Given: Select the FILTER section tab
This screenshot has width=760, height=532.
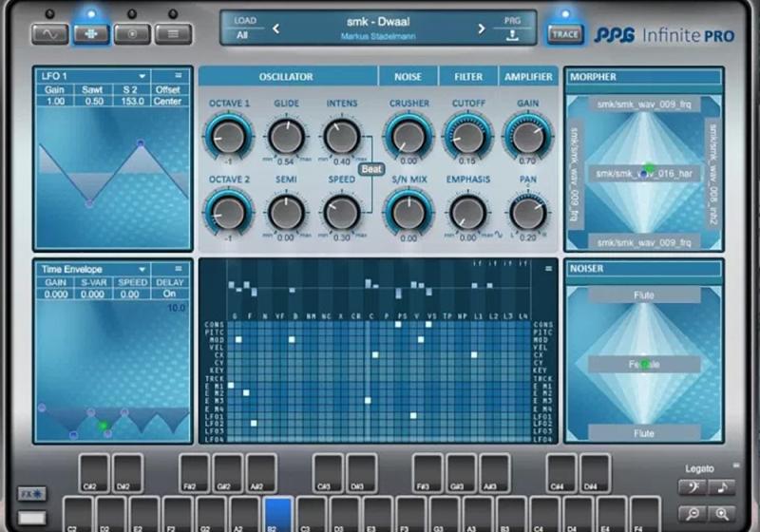Looking at the screenshot, I should point(467,77).
